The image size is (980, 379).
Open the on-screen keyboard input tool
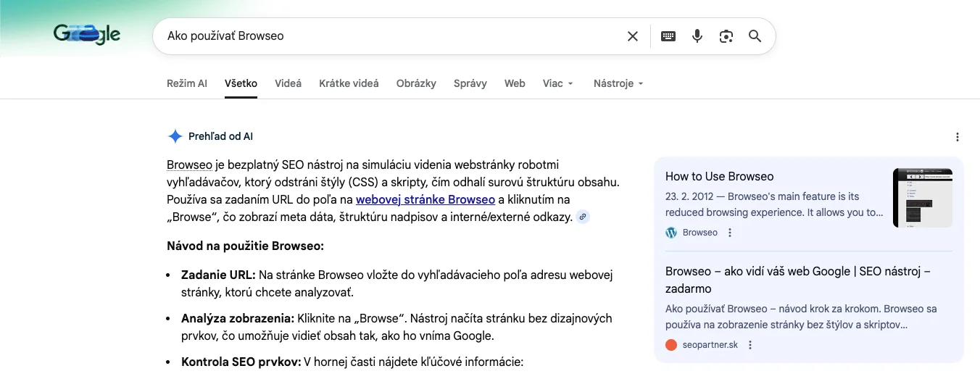(668, 36)
